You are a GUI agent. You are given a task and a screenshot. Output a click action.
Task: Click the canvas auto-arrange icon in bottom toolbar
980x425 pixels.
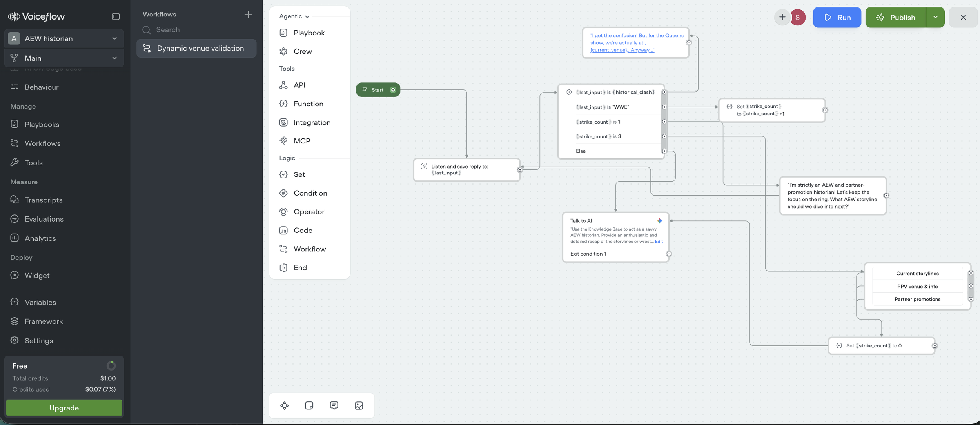point(285,406)
